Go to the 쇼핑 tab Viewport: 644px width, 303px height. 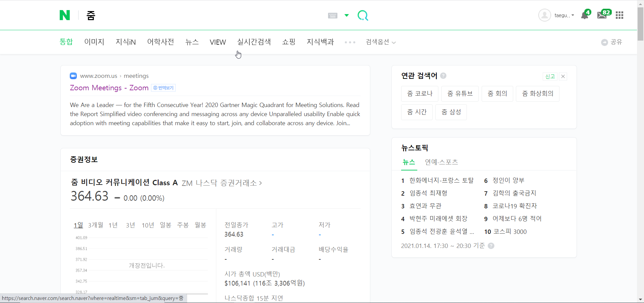[x=289, y=42]
